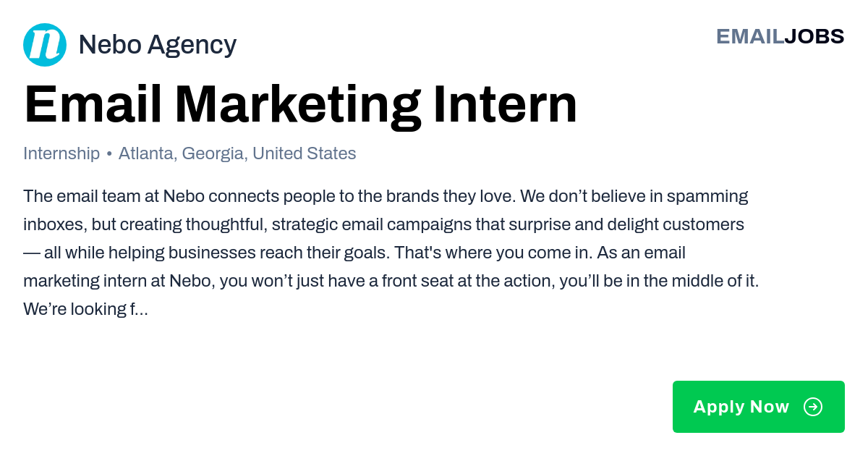Click the gray EMAIL part of the logo
Screen dimensions: 868x456
[750, 36]
